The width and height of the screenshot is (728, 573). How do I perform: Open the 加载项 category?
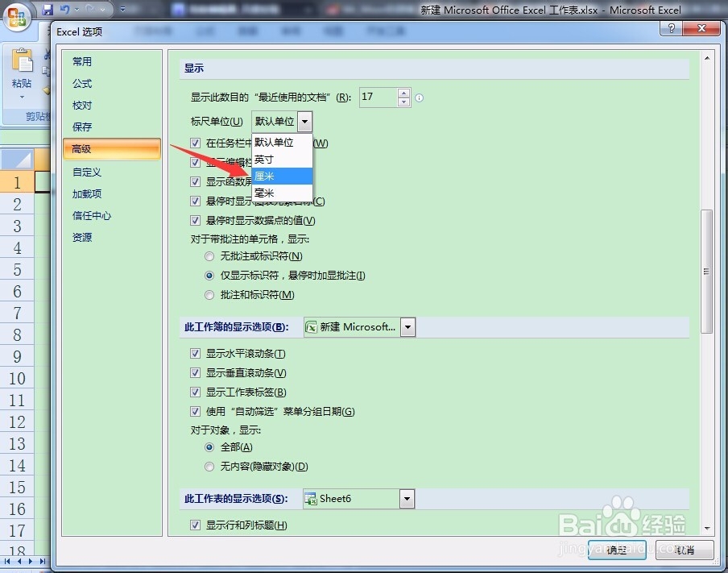[x=87, y=193]
